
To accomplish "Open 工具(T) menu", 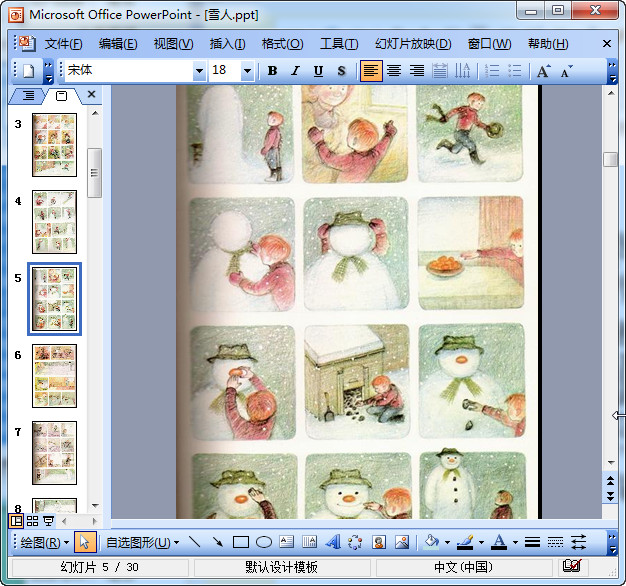I will [x=339, y=44].
